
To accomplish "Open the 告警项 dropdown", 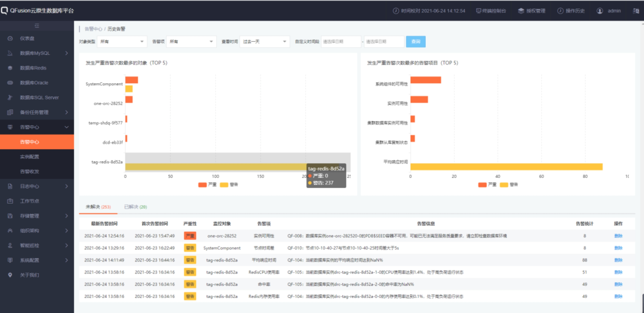I will pyautogui.click(x=191, y=41).
